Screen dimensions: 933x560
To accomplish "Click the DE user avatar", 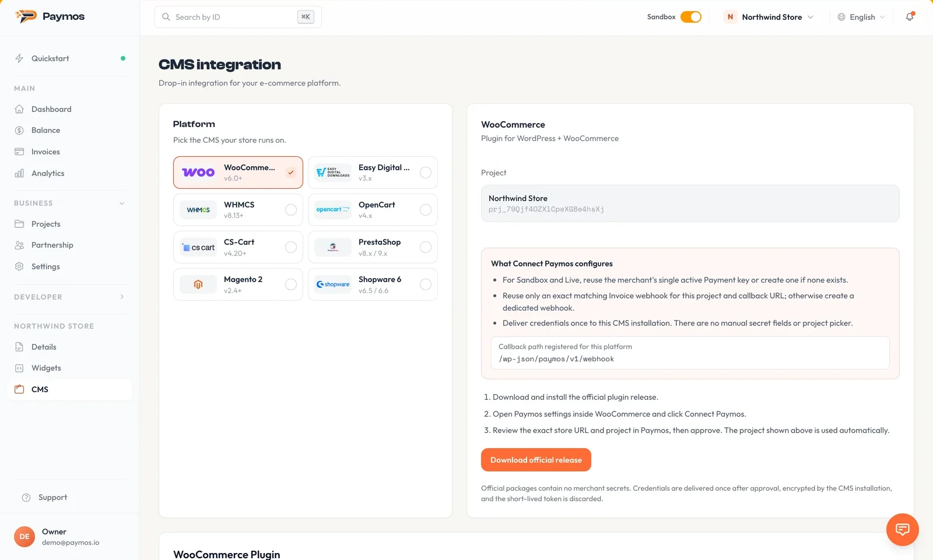I will coord(24,537).
